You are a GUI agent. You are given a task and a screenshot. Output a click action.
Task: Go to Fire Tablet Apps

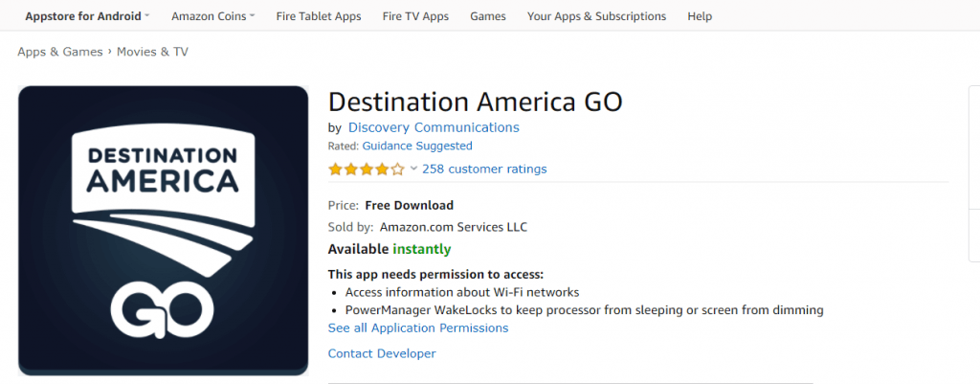tap(319, 16)
